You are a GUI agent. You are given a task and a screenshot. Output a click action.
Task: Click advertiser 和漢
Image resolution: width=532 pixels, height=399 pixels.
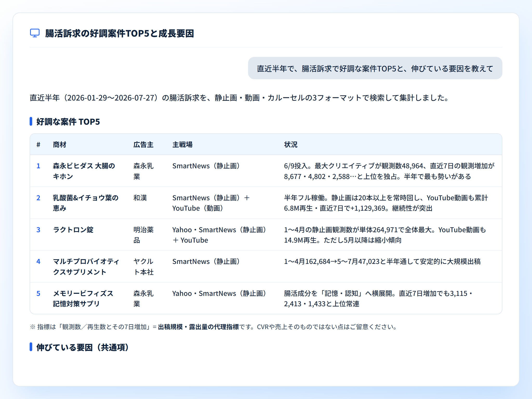click(140, 198)
